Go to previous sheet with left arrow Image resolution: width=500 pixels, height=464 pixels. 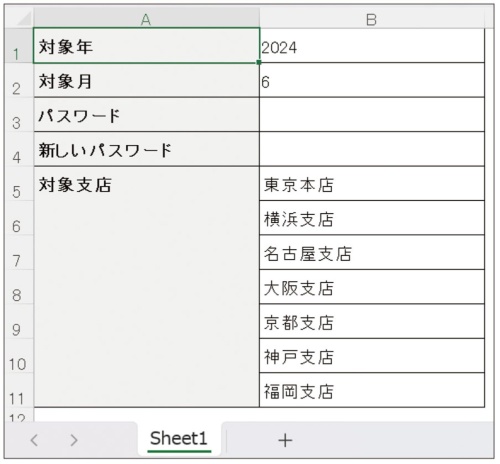pyautogui.click(x=34, y=440)
